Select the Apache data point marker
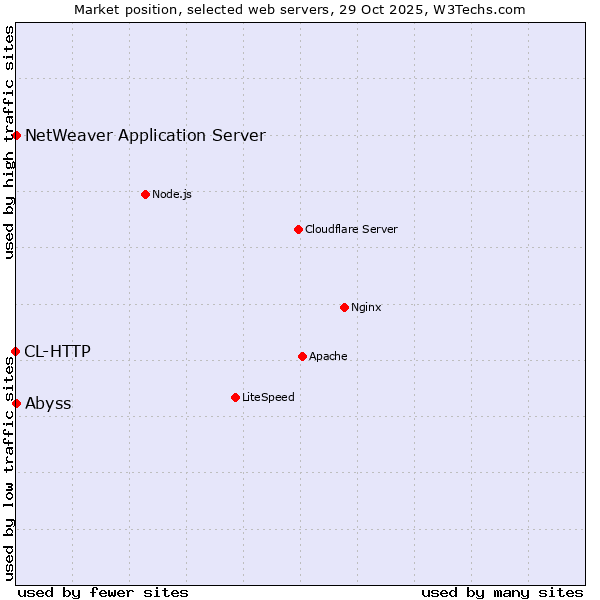The width and height of the screenshot is (600, 600). click(302, 356)
